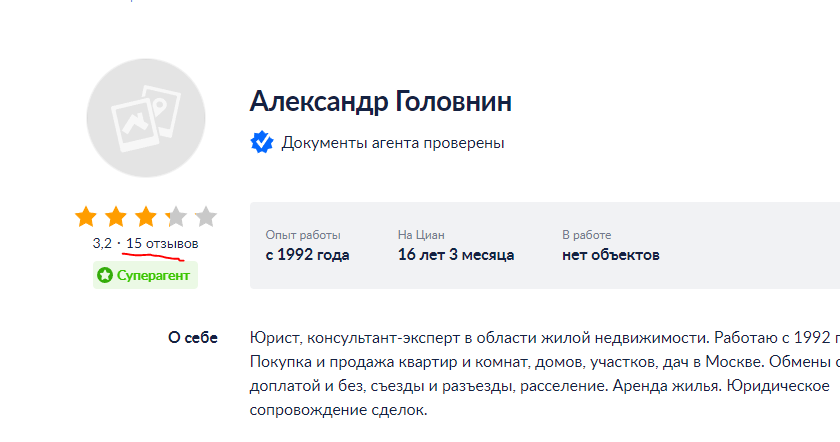This screenshot has height=442, width=840.
Task: Click the agent profile photo placeholder
Action: click(x=146, y=118)
